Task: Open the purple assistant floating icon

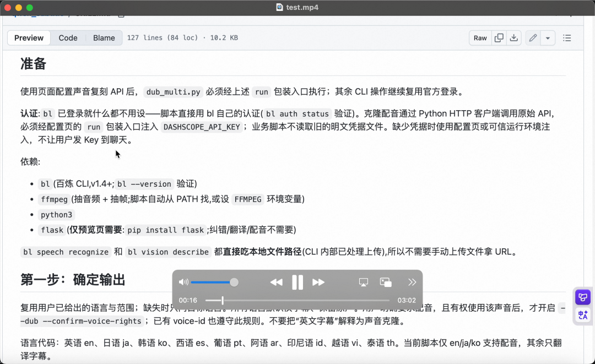Action: pos(583,297)
